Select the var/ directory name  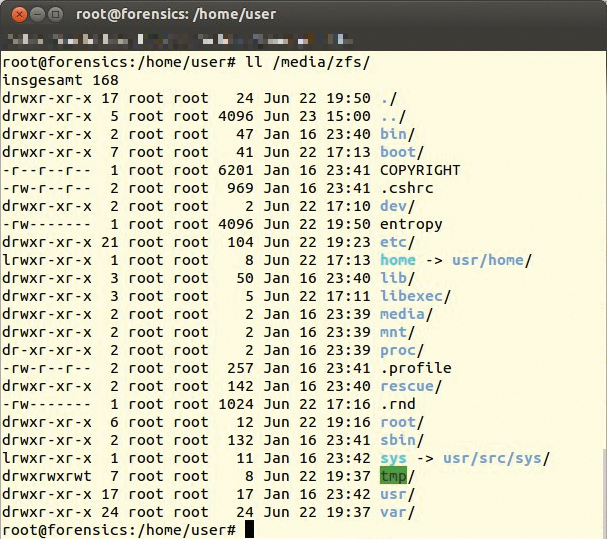(397, 512)
